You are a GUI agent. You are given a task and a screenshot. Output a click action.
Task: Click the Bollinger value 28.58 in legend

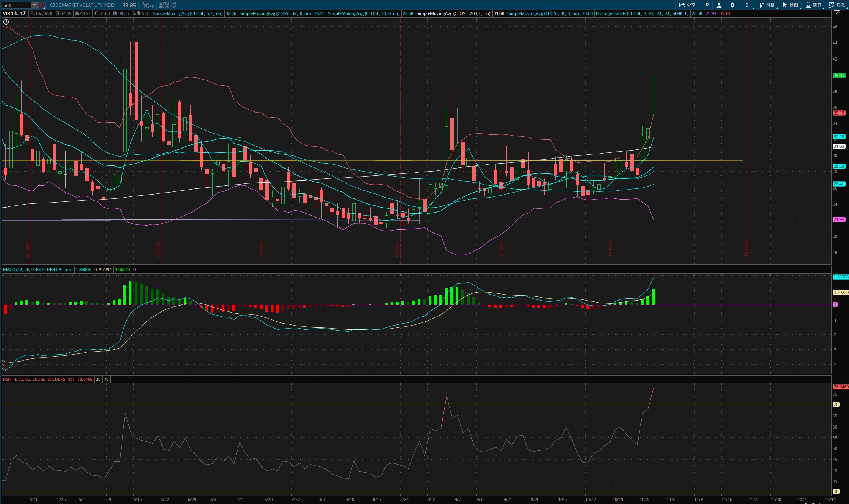click(x=697, y=13)
